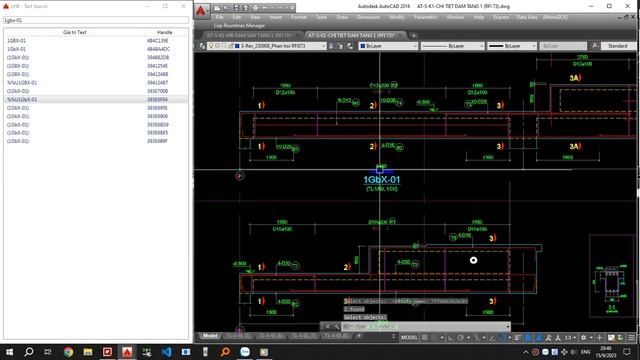640x360 pixels.
Task: Toggle lineweight display in status bar
Action: (518, 338)
